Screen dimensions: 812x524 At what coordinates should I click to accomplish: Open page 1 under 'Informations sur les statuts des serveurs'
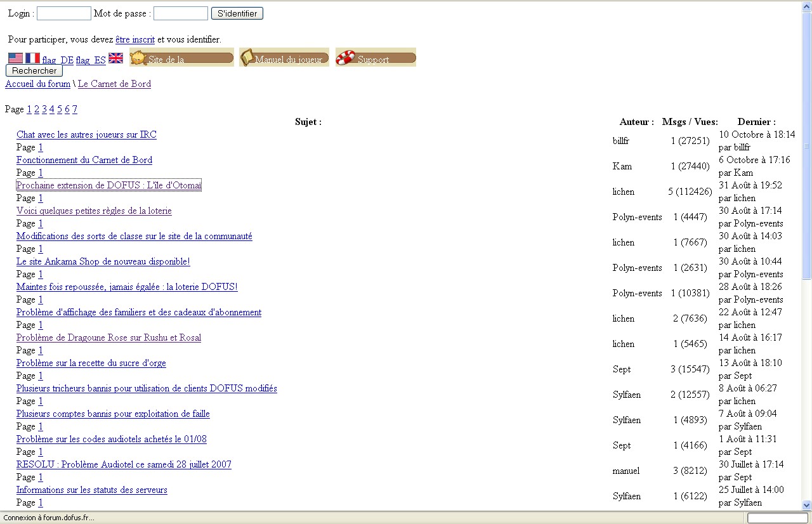[41, 502]
